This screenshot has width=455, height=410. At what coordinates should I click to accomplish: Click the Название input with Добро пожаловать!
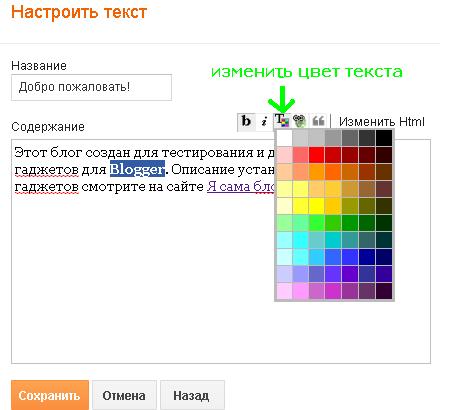point(91,87)
